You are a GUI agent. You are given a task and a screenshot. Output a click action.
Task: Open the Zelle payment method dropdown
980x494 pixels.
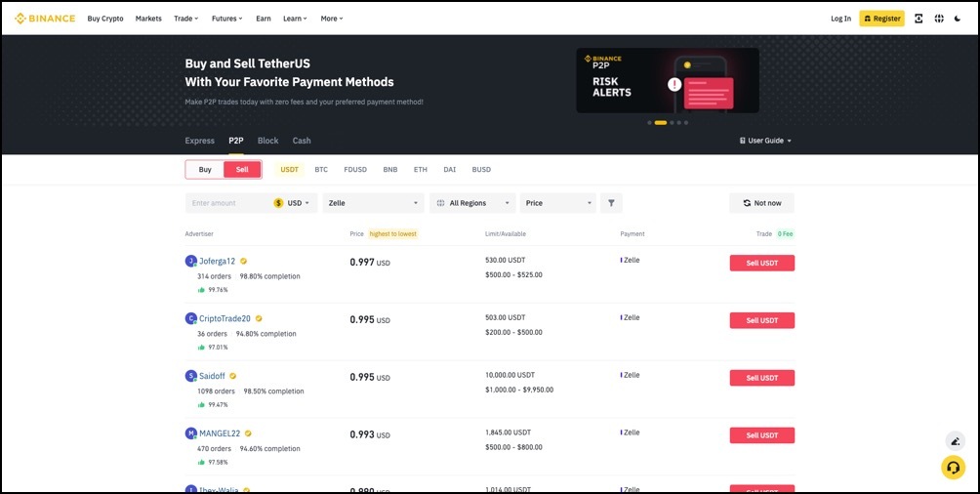(x=373, y=203)
